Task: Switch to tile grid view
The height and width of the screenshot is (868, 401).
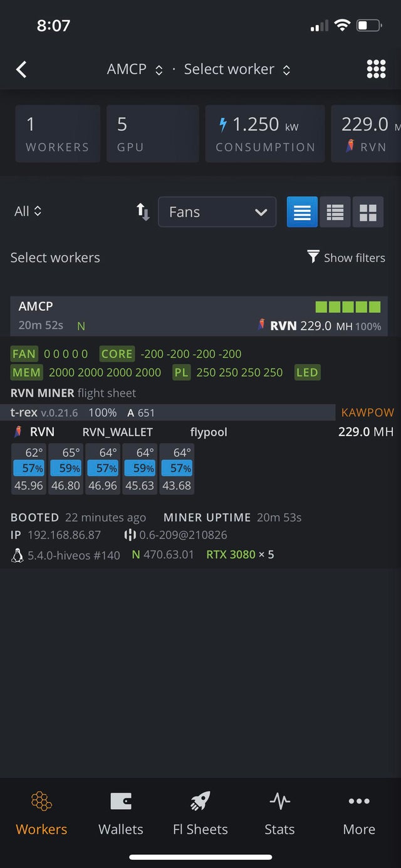Action: pos(368,212)
